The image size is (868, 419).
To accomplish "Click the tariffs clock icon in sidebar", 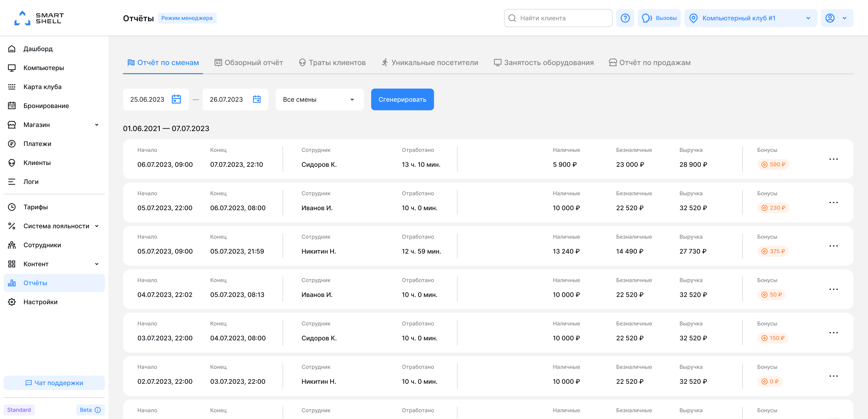I will point(12,207).
